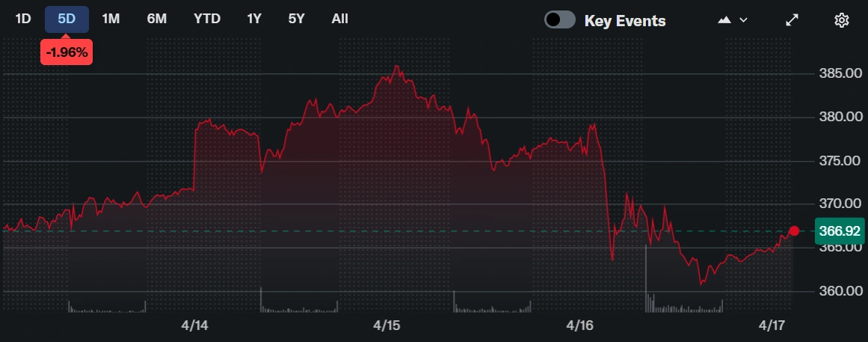Screen dimensions: 868x342
Task: Click the 4/14 date axis label
Action: [x=194, y=326]
